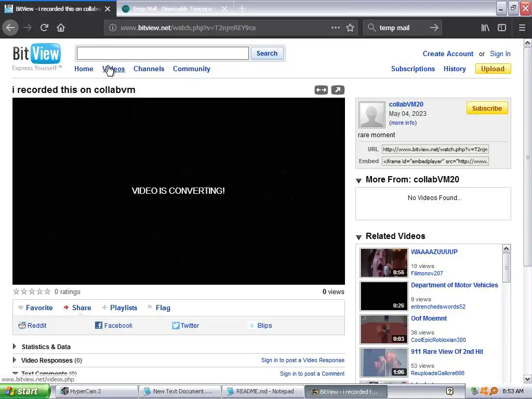Viewport: 532px width, 399px height.
Task: Reload the page with refresh icon
Action: [44, 28]
